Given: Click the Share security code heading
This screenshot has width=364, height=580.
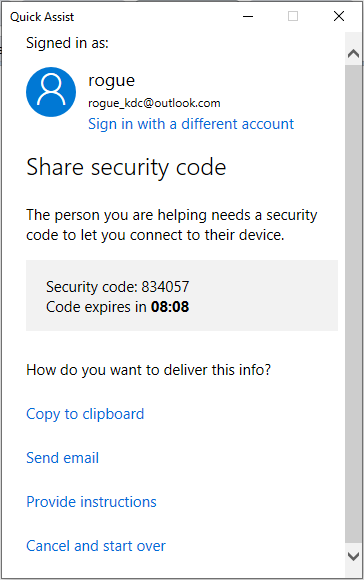Looking at the screenshot, I should point(126,168).
